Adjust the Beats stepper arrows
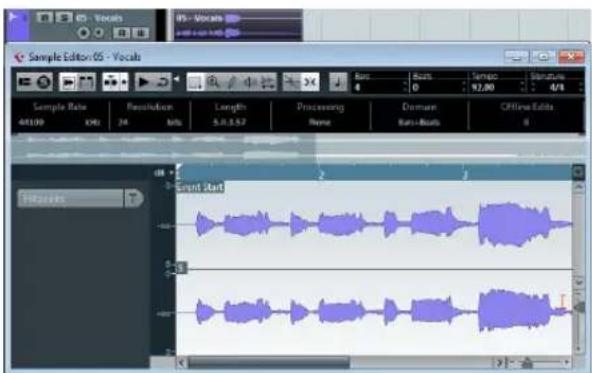 [x=464, y=87]
